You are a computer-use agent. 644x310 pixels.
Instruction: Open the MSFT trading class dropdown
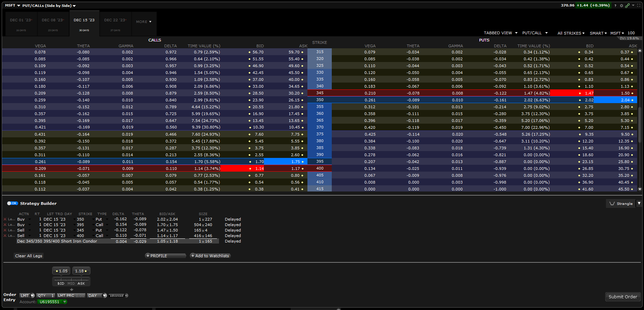click(617, 33)
